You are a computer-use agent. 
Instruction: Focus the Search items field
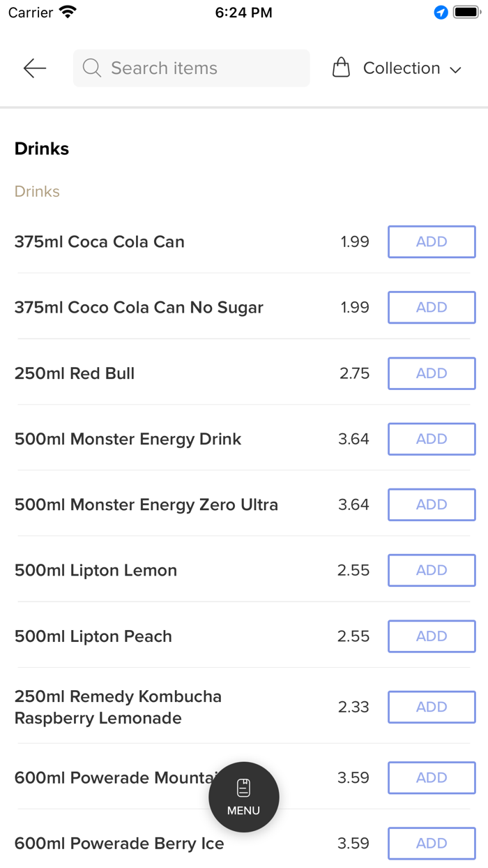click(202, 68)
